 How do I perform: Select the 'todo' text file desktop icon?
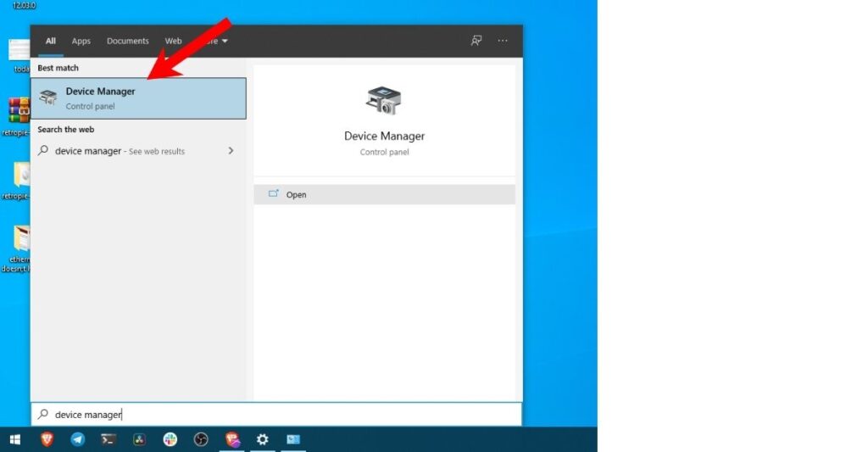(19, 50)
